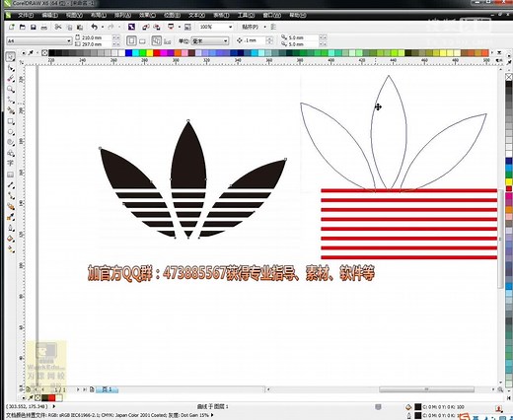Toggle apply layout to current page
This screenshot has width=513, height=420.
tap(168, 41)
